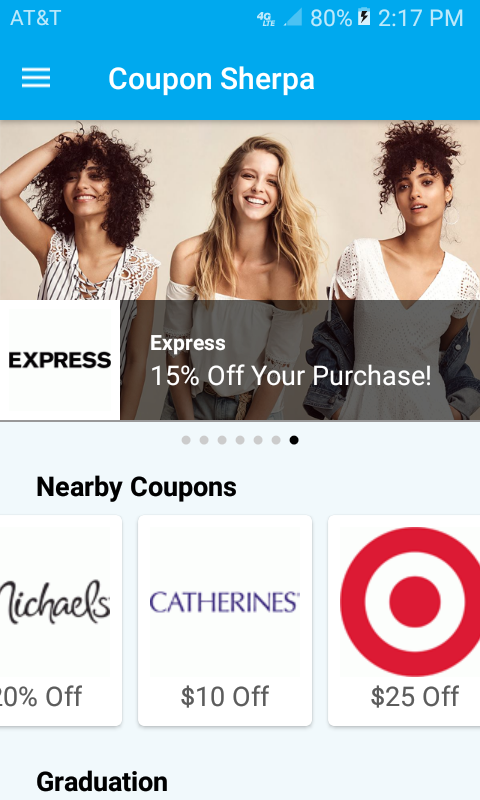Tap the battery charging icon in status bar
The height and width of the screenshot is (800, 480).
(x=364, y=18)
